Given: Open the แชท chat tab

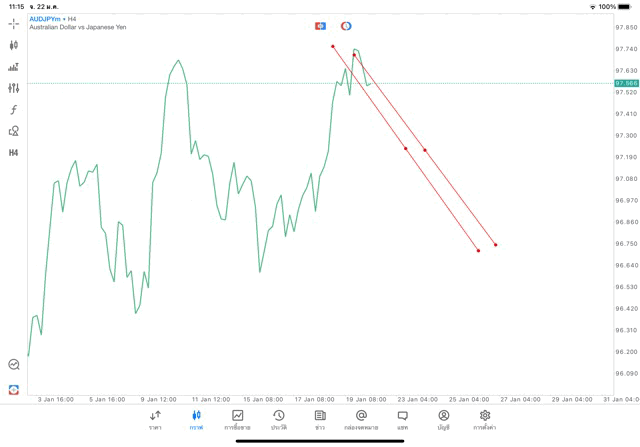Looking at the screenshot, I should [402, 420].
